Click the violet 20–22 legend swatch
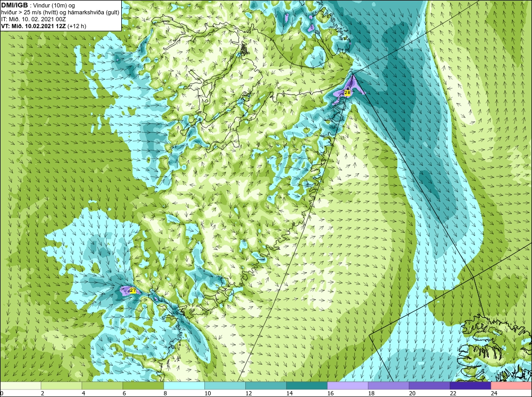The image size is (532, 397). pos(429,386)
